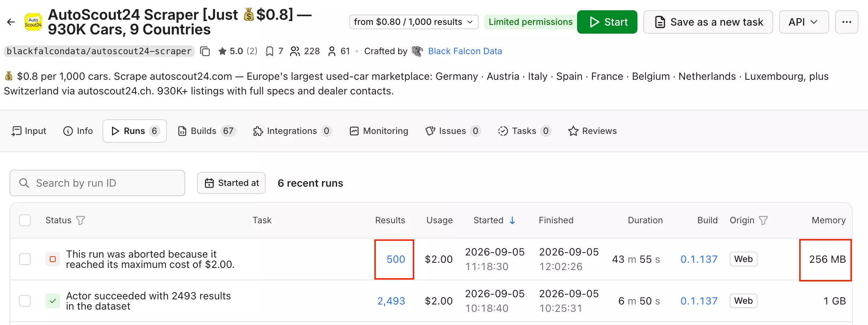Screen dimensions: 868x325
Task: Click the Task column header
Action: pyautogui.click(x=262, y=220)
